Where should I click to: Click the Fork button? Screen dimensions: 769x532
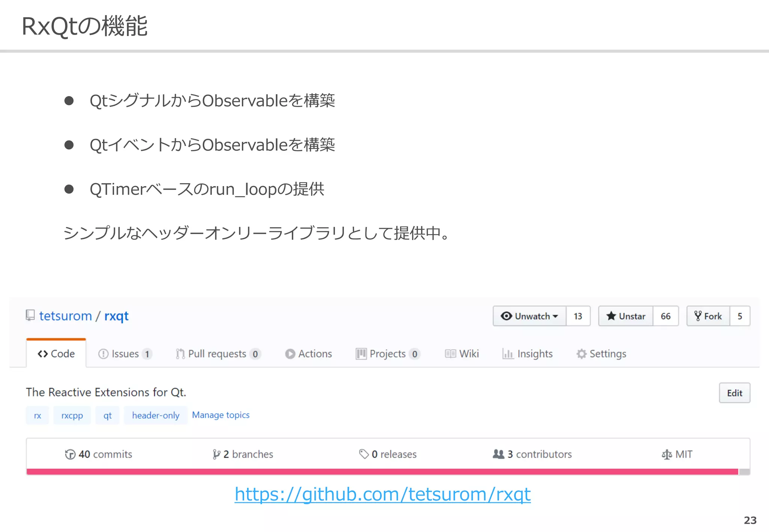tap(708, 316)
